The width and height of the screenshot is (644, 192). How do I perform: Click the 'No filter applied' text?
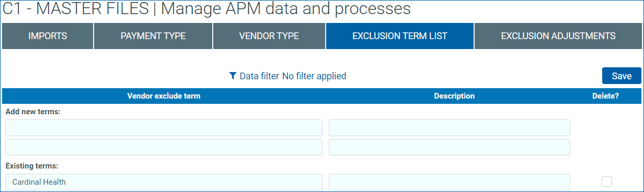(x=314, y=76)
